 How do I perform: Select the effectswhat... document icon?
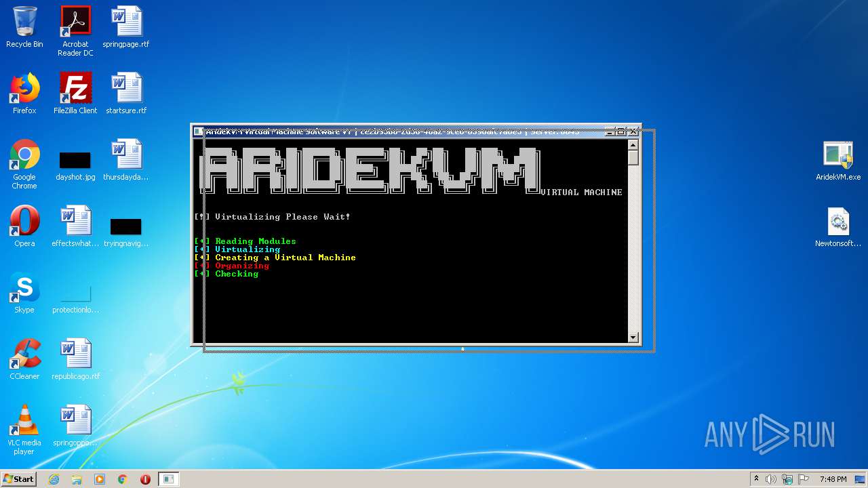point(75,226)
